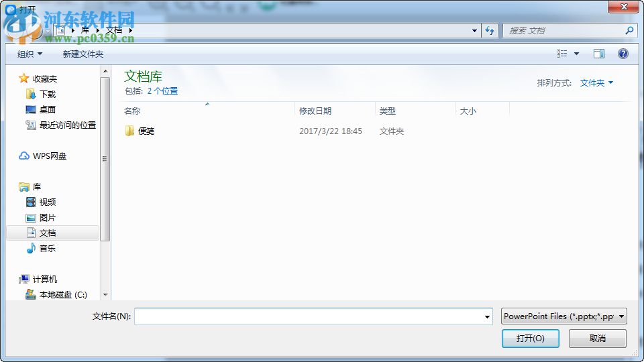This screenshot has width=644, height=362.
Task: Click 新建文件夹 button
Action: 83,54
